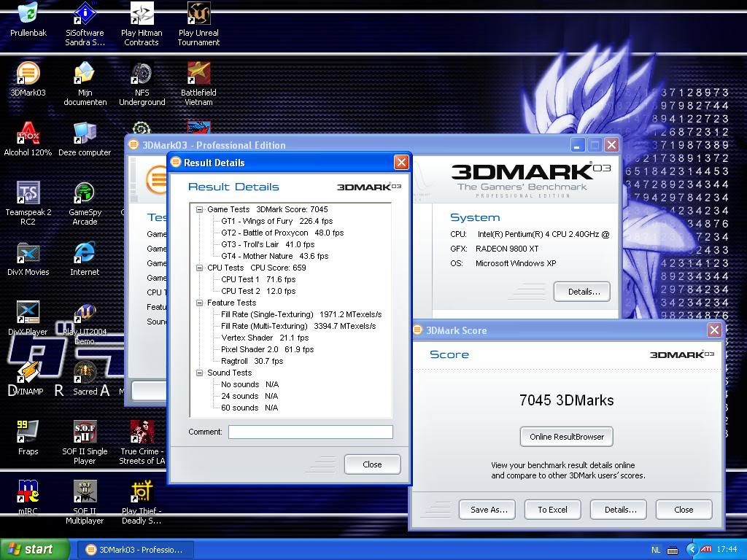Image resolution: width=747 pixels, height=560 pixels.
Task: Select the Vertex Shader row
Action: coord(265,338)
